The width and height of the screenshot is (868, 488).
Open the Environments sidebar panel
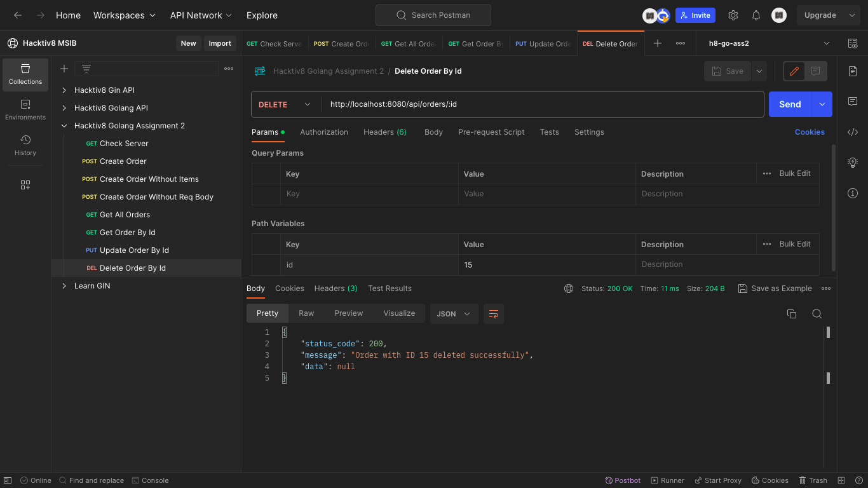[x=25, y=110]
